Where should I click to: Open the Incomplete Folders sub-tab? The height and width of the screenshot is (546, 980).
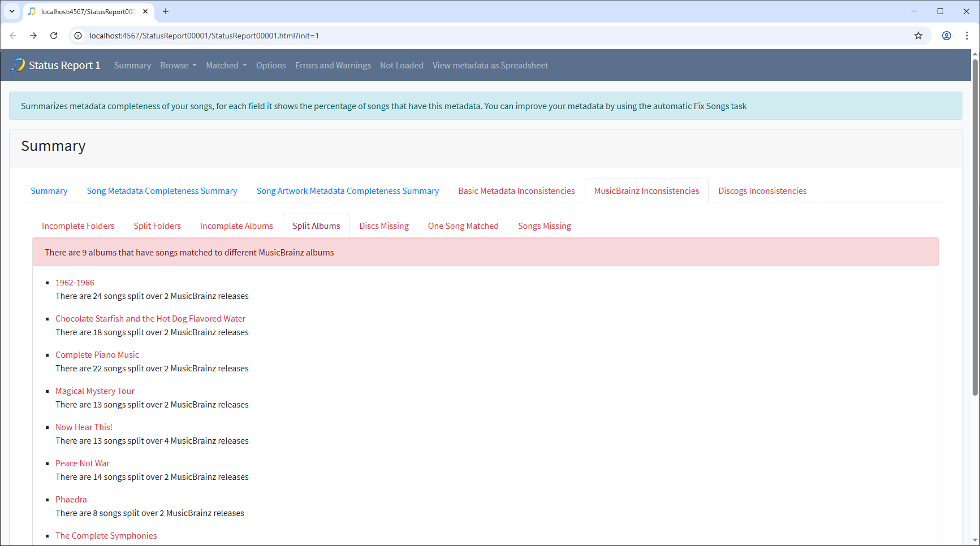click(78, 226)
